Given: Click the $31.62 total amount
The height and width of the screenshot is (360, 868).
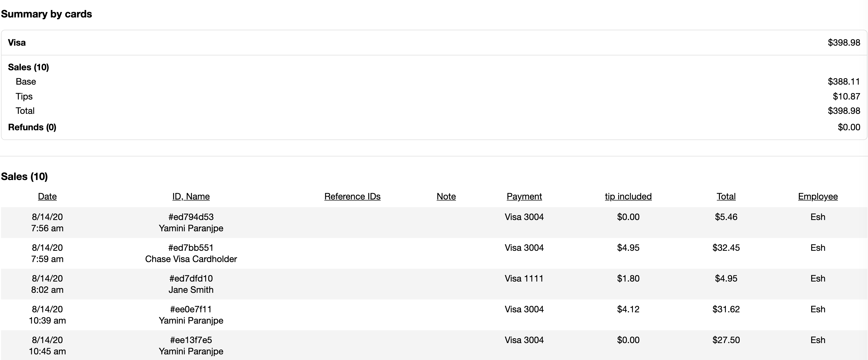Looking at the screenshot, I should tap(726, 309).
